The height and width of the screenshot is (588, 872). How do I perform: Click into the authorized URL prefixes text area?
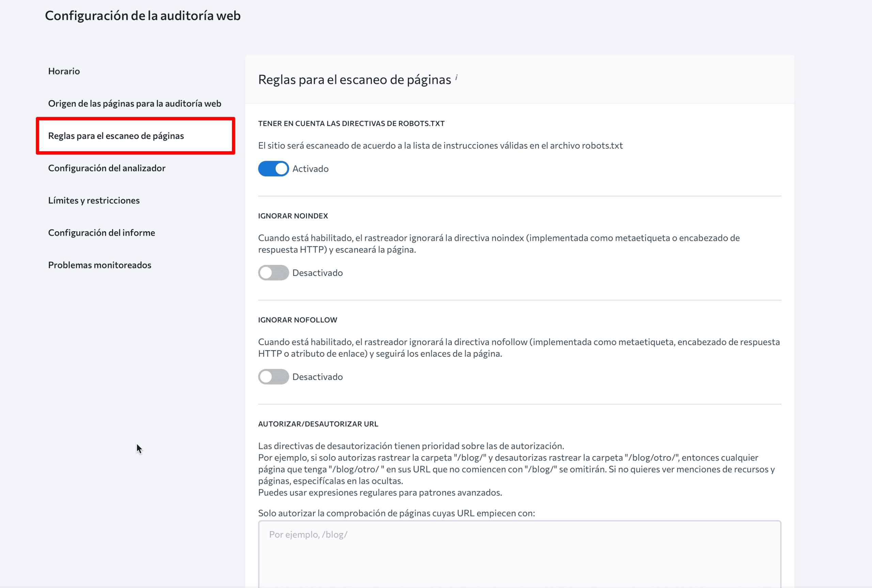point(519,553)
